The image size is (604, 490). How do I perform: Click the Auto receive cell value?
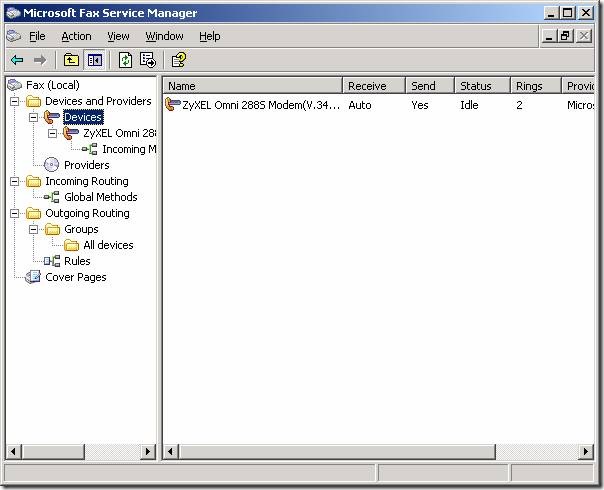360,105
